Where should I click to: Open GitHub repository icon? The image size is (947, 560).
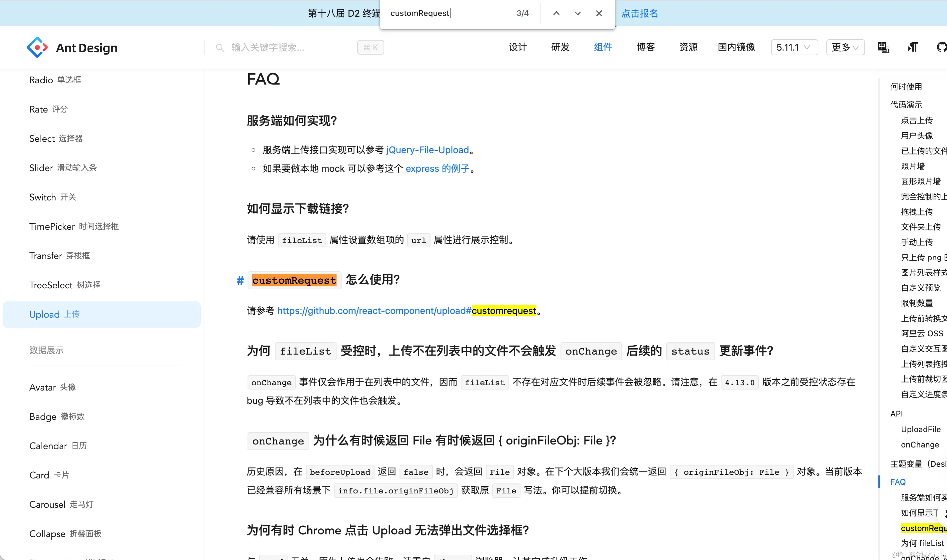click(941, 48)
